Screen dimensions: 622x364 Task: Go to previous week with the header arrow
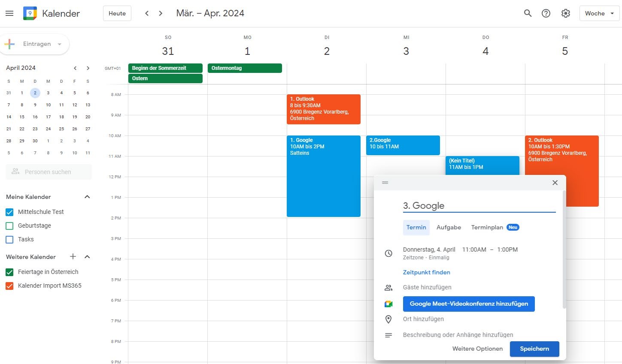coord(147,13)
